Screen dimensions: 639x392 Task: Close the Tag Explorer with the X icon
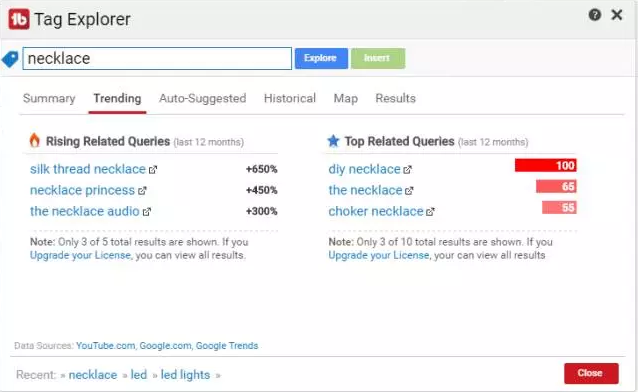[617, 15]
